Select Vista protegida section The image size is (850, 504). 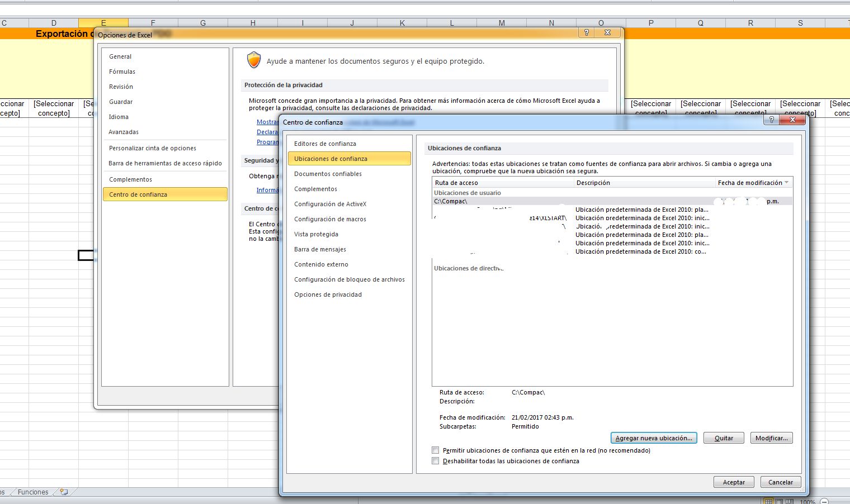(x=350, y=234)
